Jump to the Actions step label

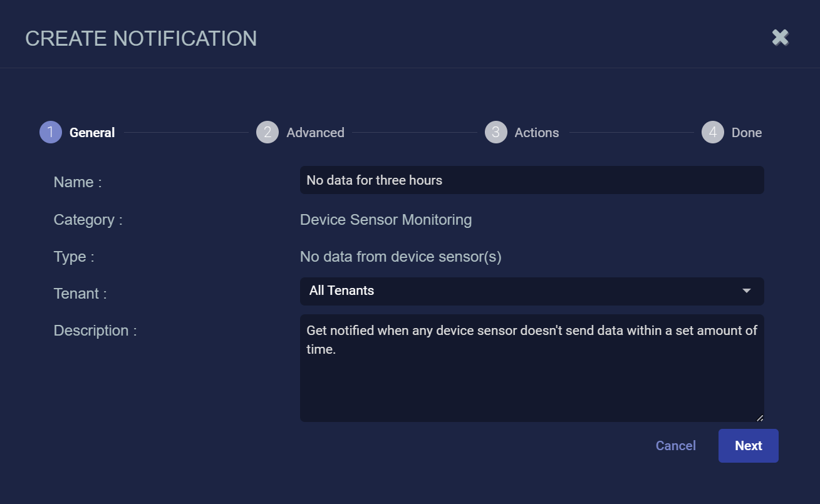click(x=537, y=133)
